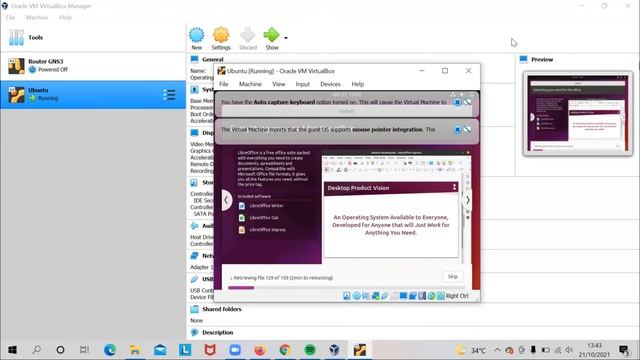The image size is (640, 360).
Task: Click the recording status icon in VM
Action: 413,296
